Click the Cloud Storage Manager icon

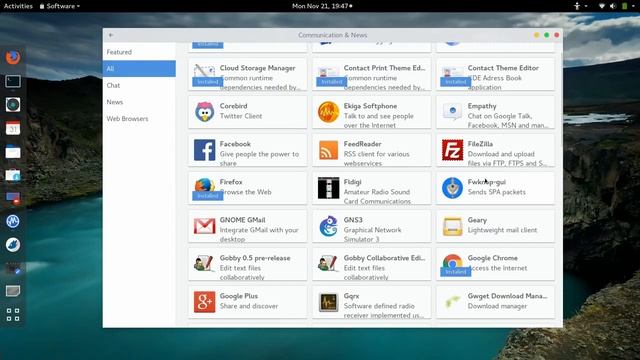[204, 72]
